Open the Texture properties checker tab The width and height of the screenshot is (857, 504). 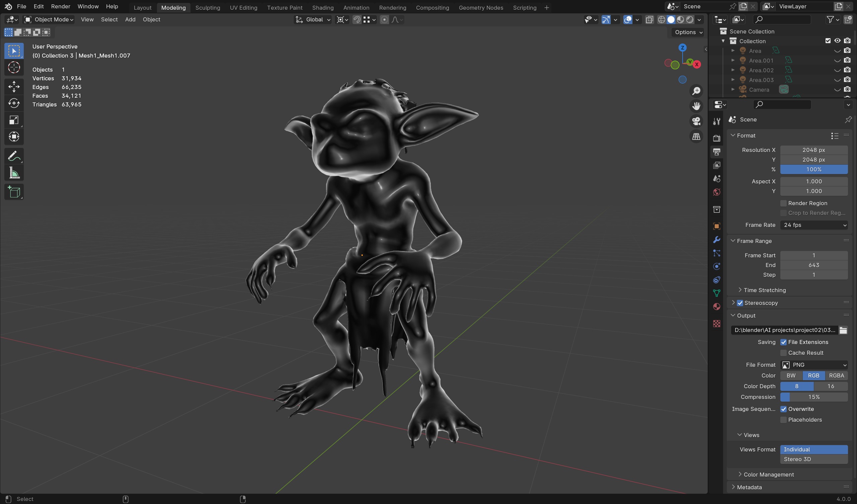716,323
